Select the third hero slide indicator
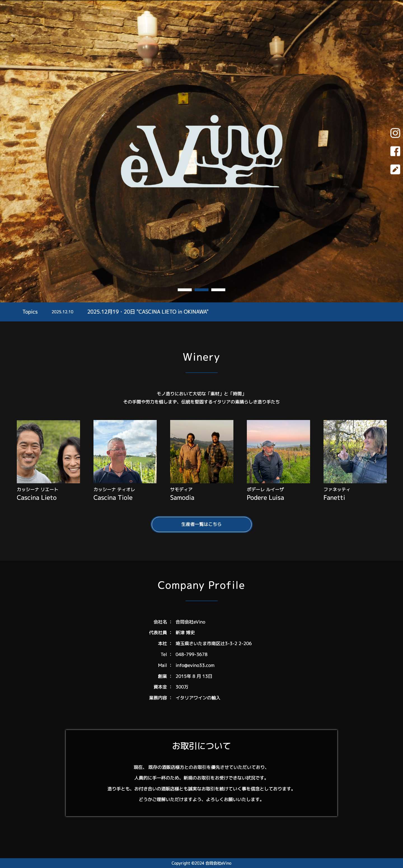Image resolution: width=403 pixels, height=868 pixels. (x=218, y=290)
